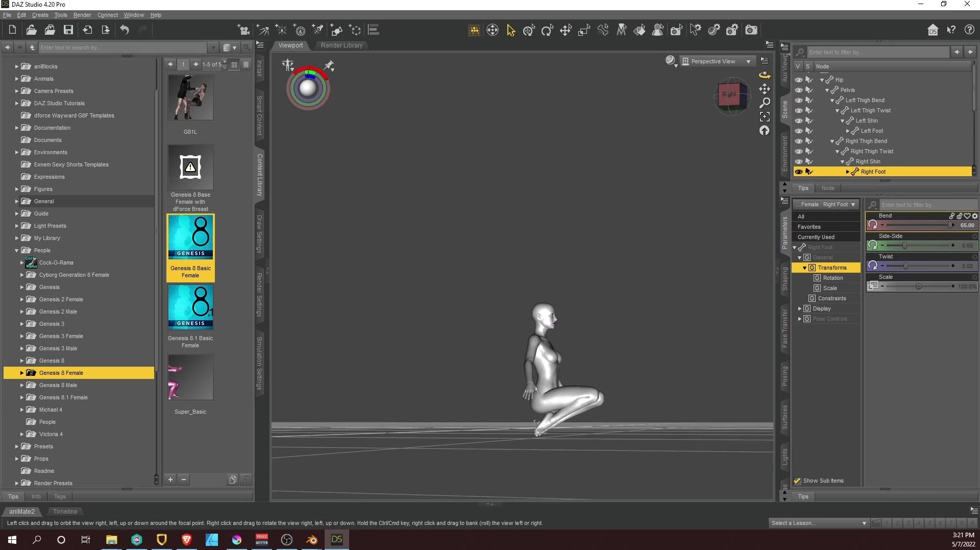Click the Create New Camera icon
This screenshot has width=980, height=550.
244,30
